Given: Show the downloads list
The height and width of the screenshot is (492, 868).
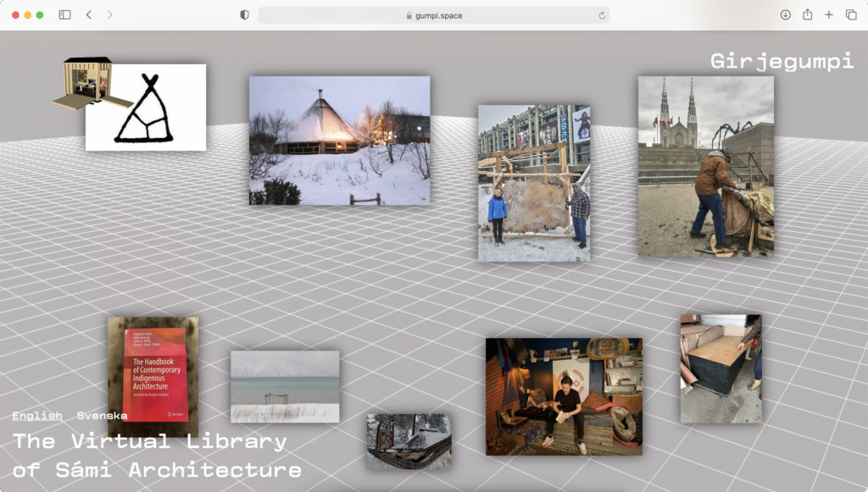Looking at the screenshot, I should (785, 15).
